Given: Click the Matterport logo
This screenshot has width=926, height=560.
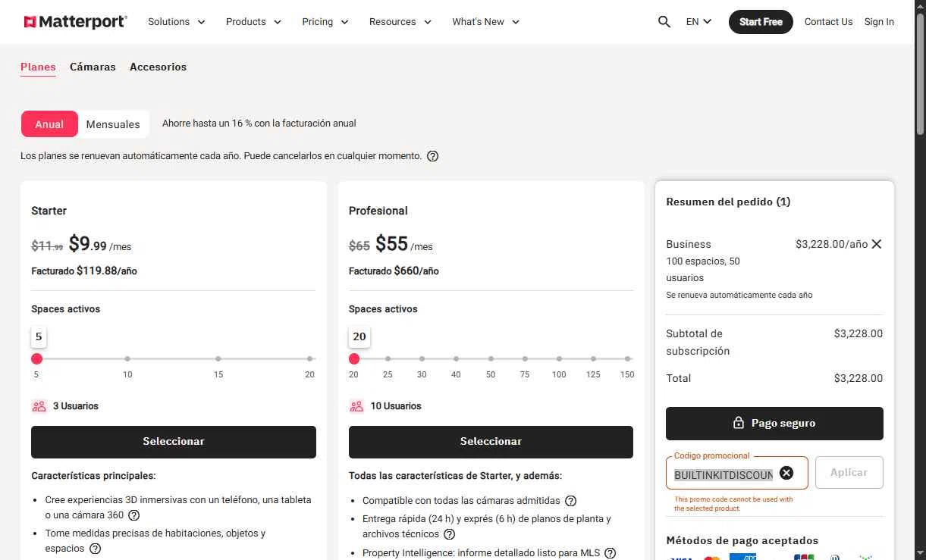Looking at the screenshot, I should [x=75, y=21].
